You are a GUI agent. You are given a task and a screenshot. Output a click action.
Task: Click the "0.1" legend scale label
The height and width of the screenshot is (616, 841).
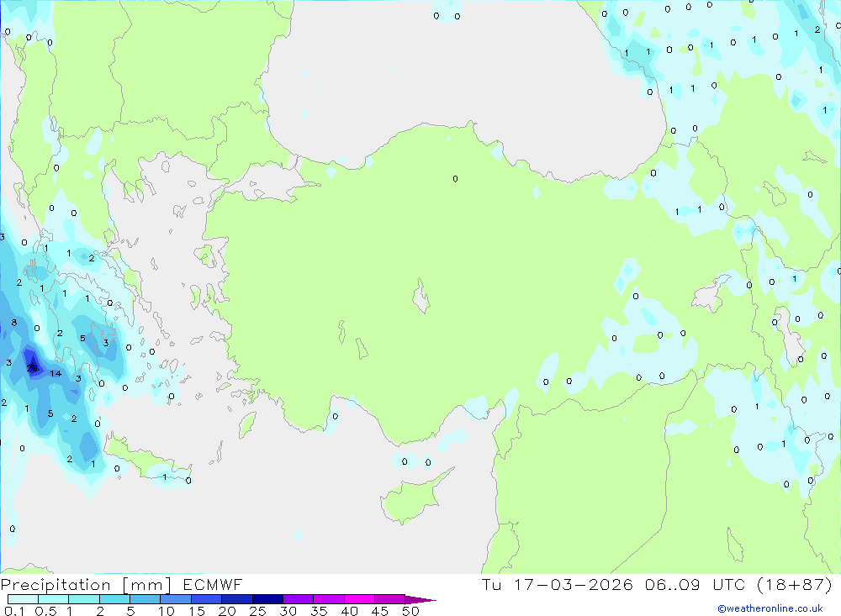tap(14, 611)
